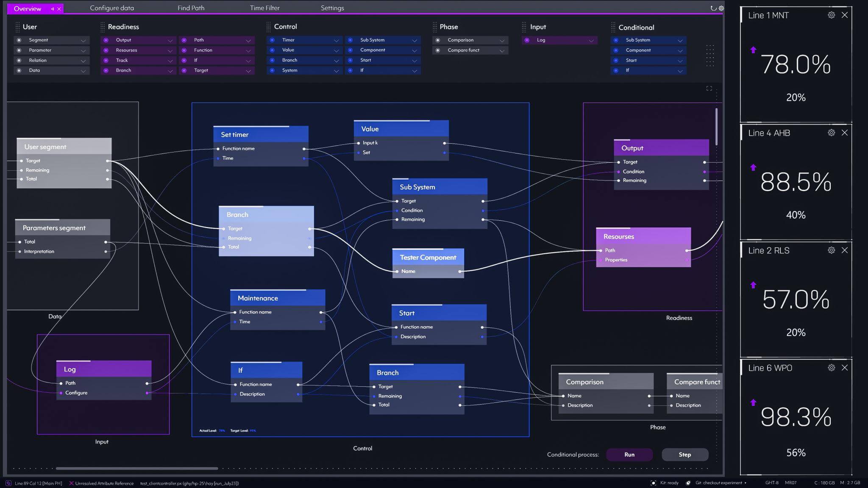Open settings gear on Line 2 RLS card
Viewport: 868px width, 488px height.
coord(832,250)
